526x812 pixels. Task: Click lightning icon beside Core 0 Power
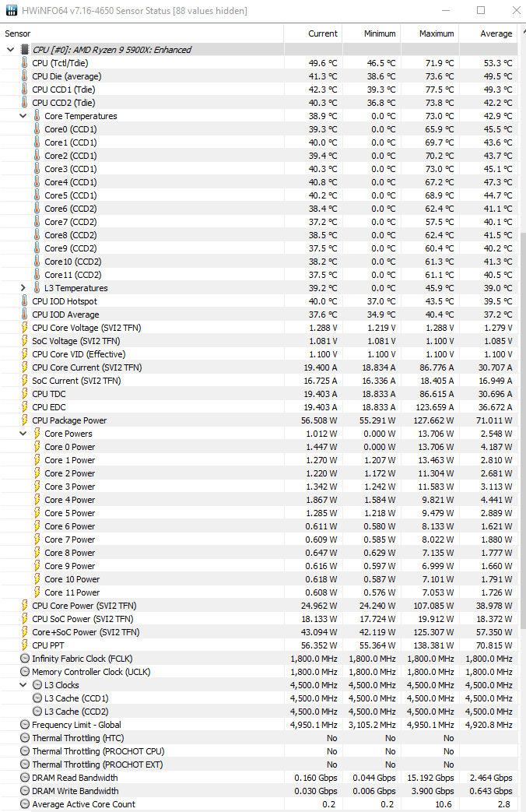click(x=37, y=446)
